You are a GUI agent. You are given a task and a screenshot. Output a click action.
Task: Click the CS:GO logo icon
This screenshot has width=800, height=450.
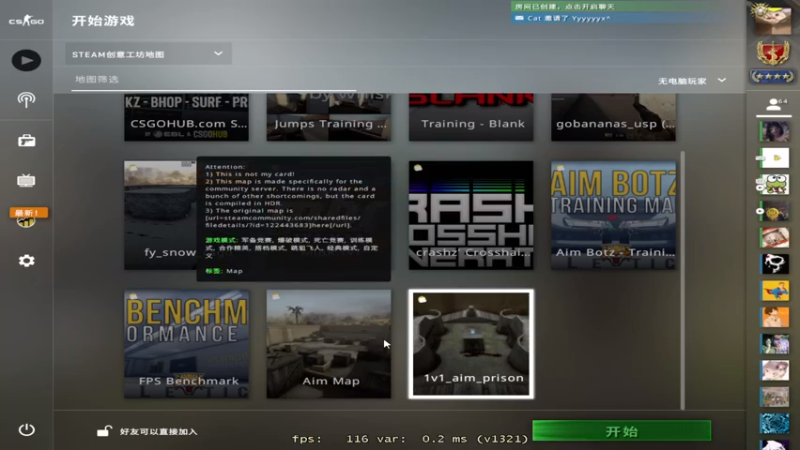26,21
